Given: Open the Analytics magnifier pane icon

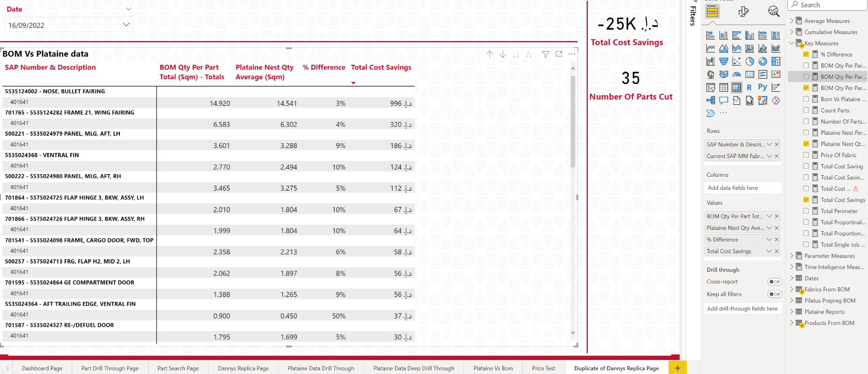Looking at the screenshot, I should coord(773,12).
